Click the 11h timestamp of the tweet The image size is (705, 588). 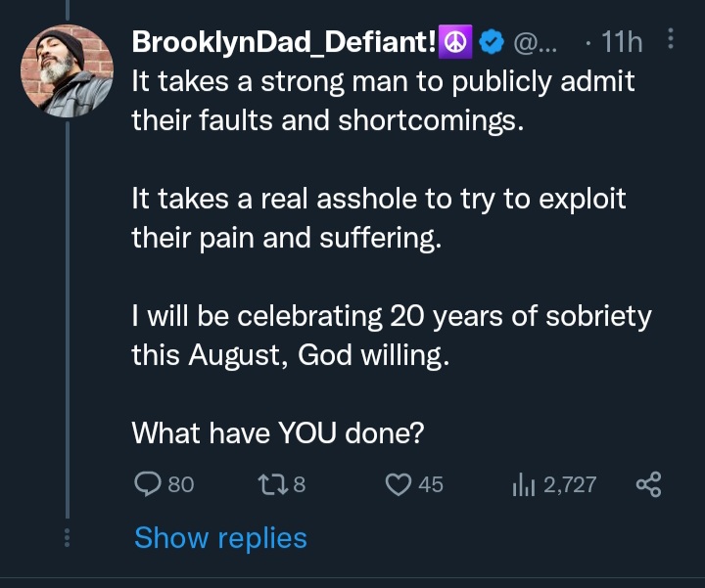tap(621, 42)
